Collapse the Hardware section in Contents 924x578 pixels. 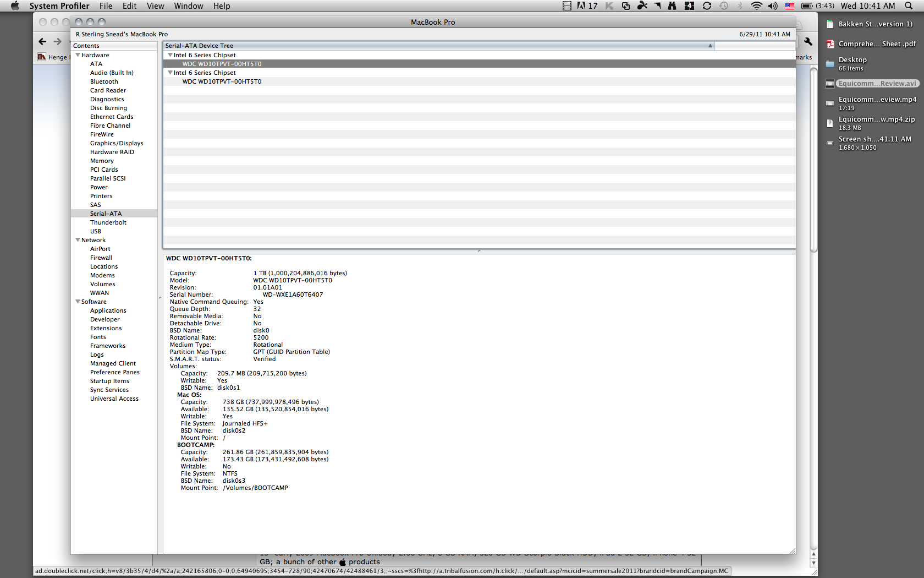pos(78,55)
